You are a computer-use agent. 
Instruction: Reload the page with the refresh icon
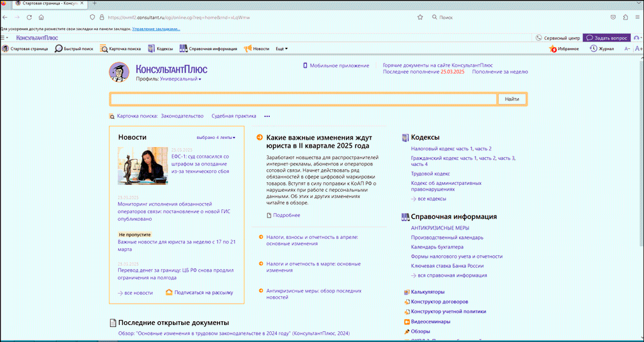tap(29, 18)
